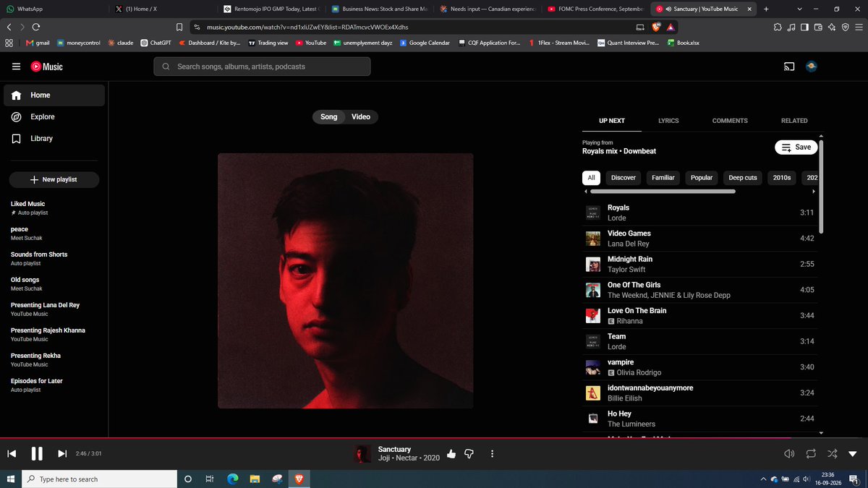This screenshot has width=868, height=488.
Task: Click the chip scrollbar right arrow
Action: pyautogui.click(x=814, y=192)
